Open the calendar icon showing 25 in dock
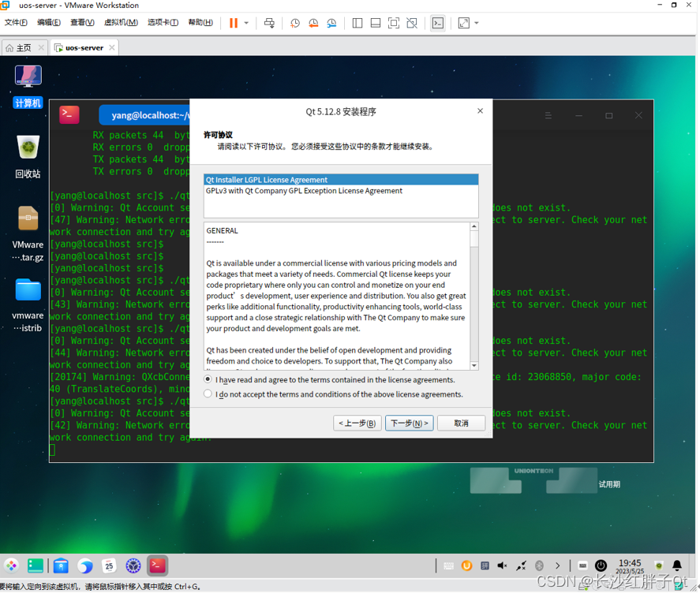 (x=109, y=565)
